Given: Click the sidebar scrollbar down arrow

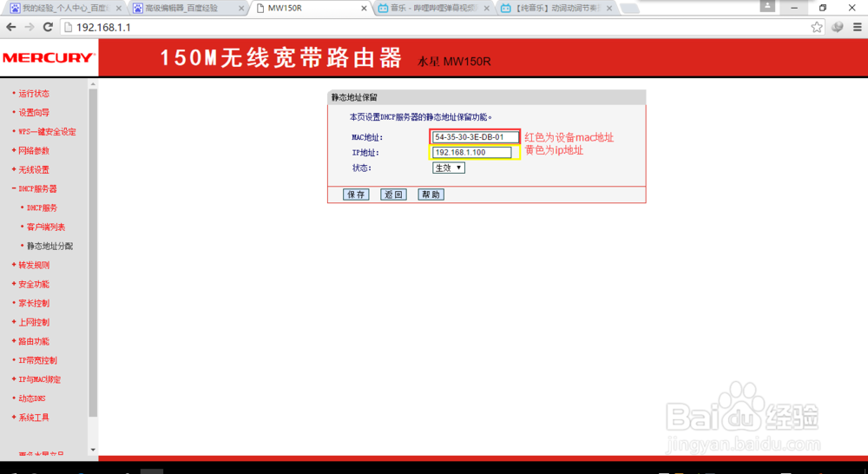Looking at the screenshot, I should point(93,451).
